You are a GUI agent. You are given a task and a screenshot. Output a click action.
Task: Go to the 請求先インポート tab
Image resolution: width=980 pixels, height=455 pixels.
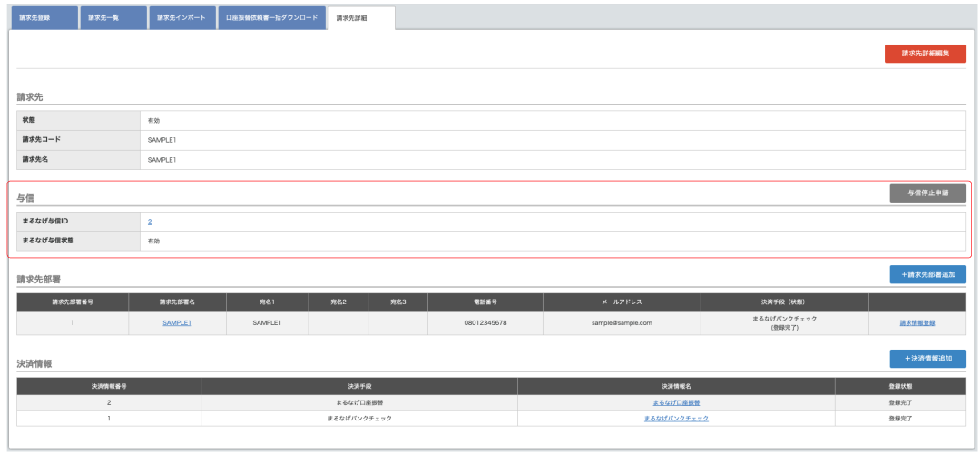coord(181,17)
